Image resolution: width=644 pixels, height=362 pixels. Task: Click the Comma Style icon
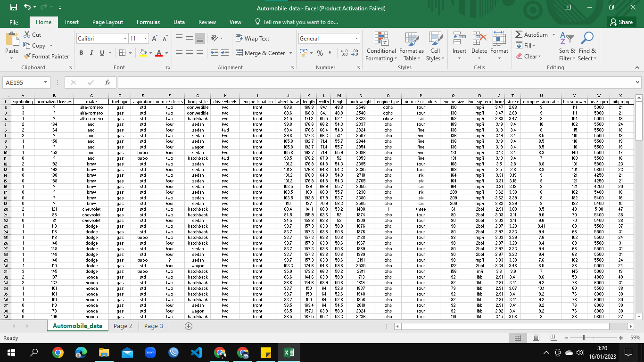click(x=330, y=53)
